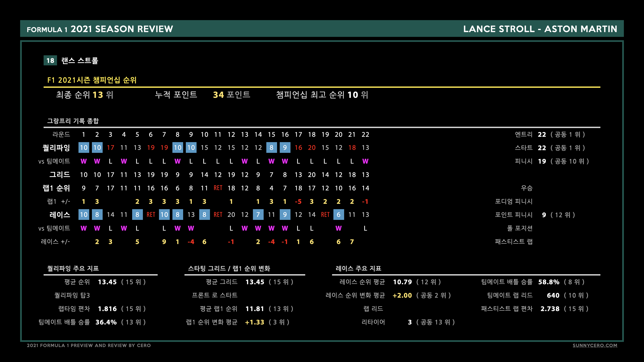
Task: Click the 랩1 순위 변화 평균 +1.33 value
Action: 255,322
